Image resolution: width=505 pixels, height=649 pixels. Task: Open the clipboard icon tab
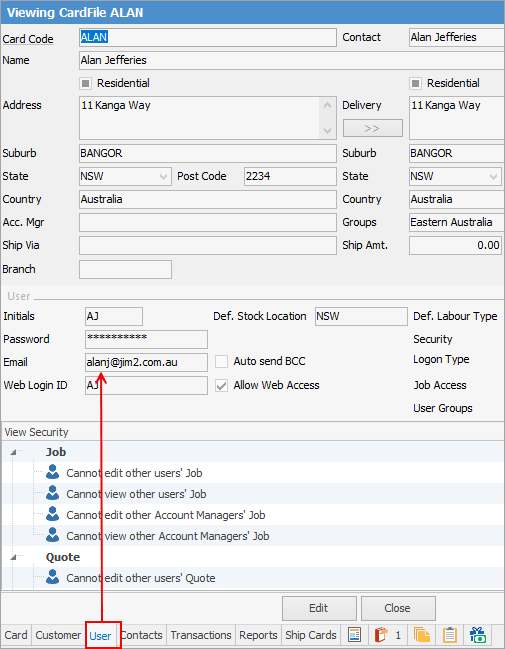(450, 635)
